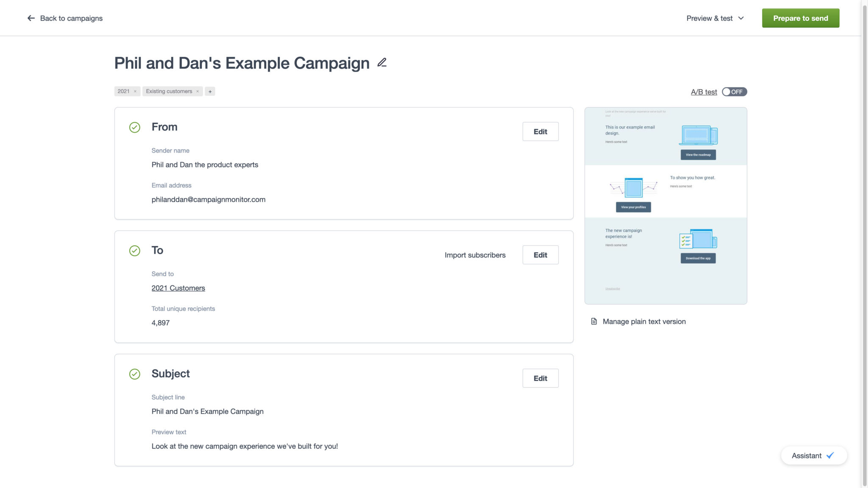Click the email design preview thumbnail
The width and height of the screenshot is (868, 488).
pos(666,205)
